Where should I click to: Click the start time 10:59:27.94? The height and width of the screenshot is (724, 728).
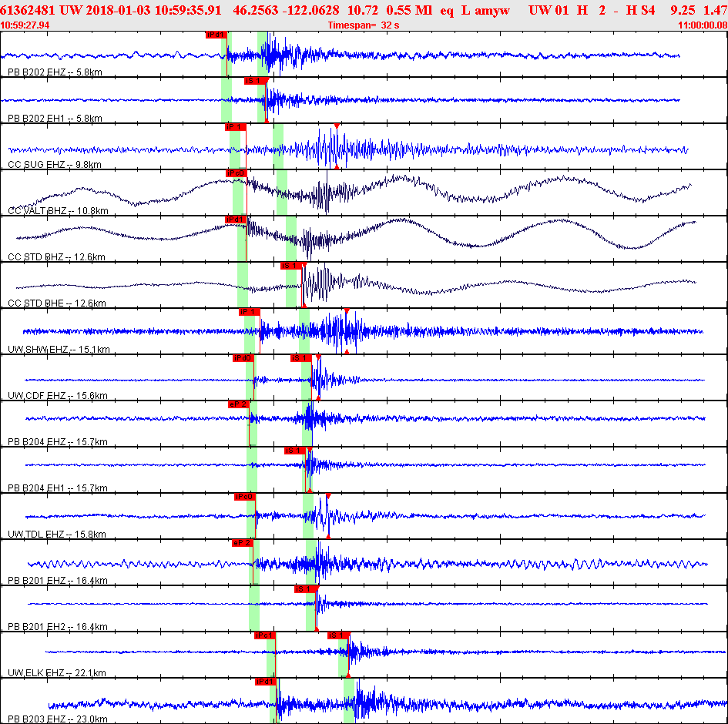pyautogui.click(x=25, y=25)
